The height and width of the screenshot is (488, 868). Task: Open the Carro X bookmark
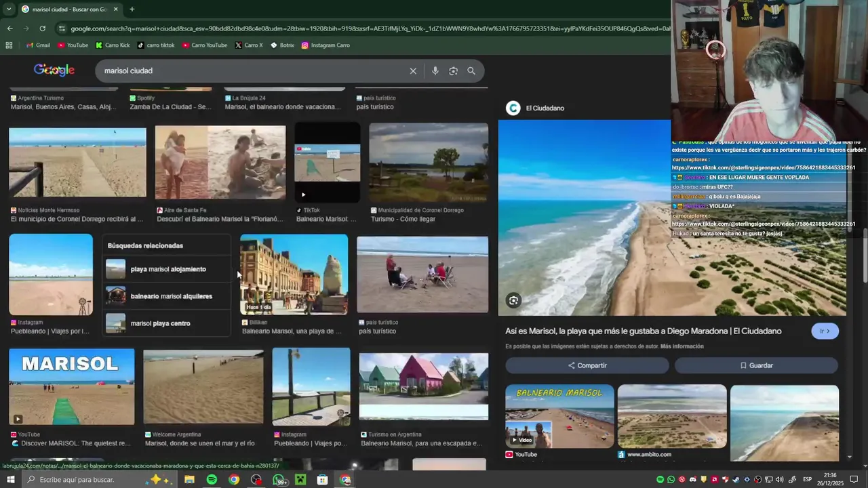pyautogui.click(x=249, y=45)
